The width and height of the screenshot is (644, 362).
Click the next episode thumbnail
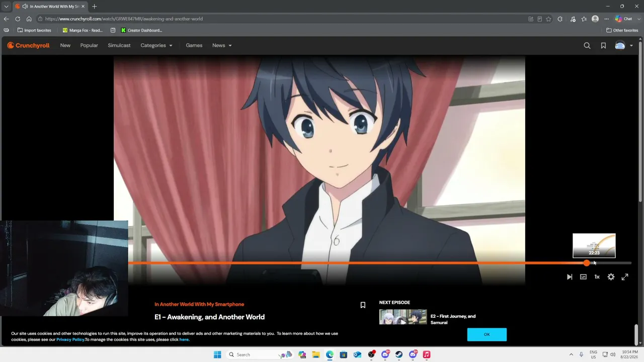pyautogui.click(x=403, y=317)
